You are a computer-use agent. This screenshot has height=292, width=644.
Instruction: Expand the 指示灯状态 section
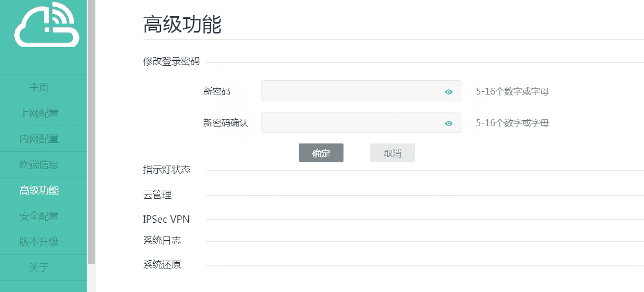click(167, 170)
